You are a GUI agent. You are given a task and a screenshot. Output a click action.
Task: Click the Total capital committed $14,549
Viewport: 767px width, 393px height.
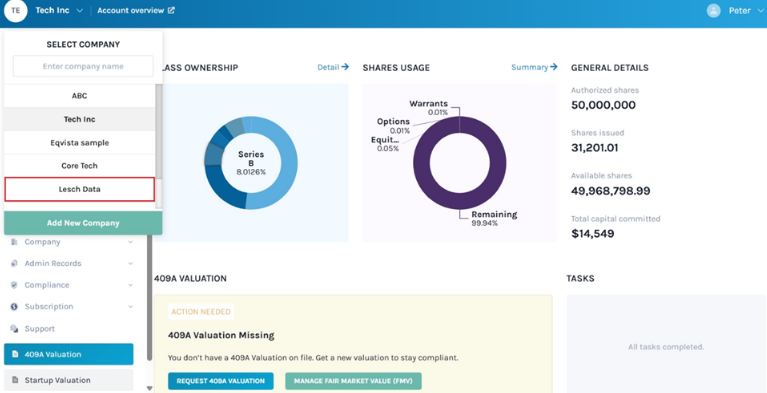pyautogui.click(x=592, y=234)
